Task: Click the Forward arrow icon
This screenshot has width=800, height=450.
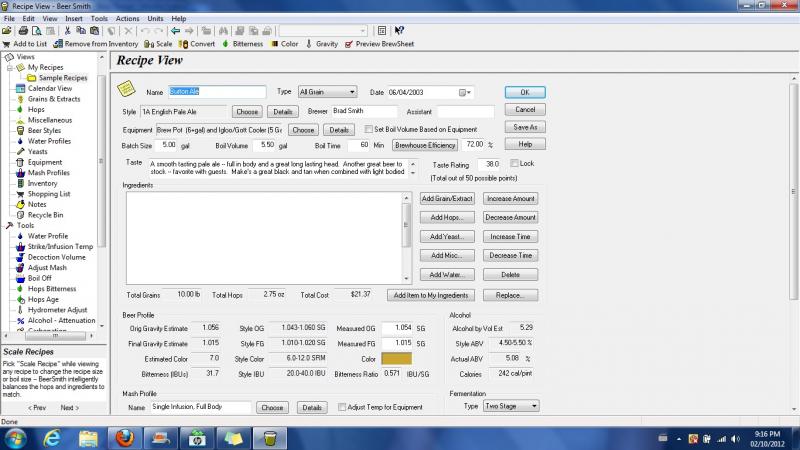Action: 189,31
